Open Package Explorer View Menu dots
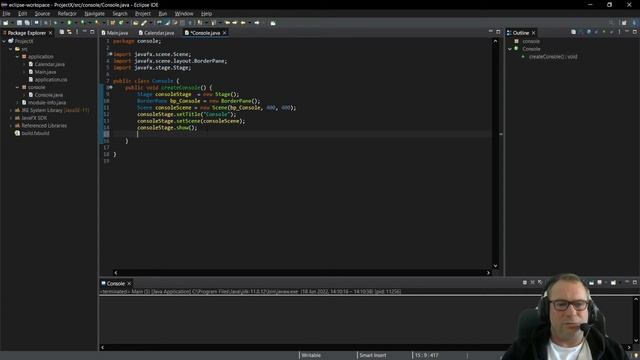Image resolution: width=640 pixels, height=360 pixels. pyautogui.click(x=77, y=32)
